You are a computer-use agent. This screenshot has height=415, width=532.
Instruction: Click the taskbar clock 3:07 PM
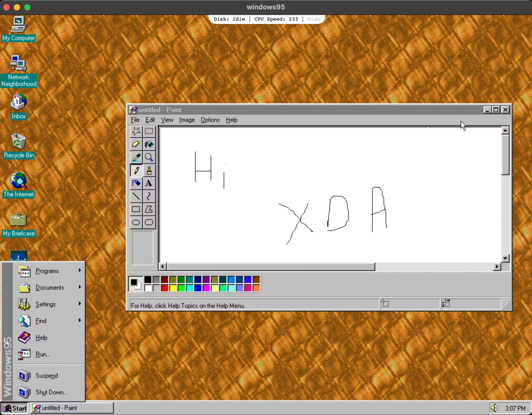(515, 408)
